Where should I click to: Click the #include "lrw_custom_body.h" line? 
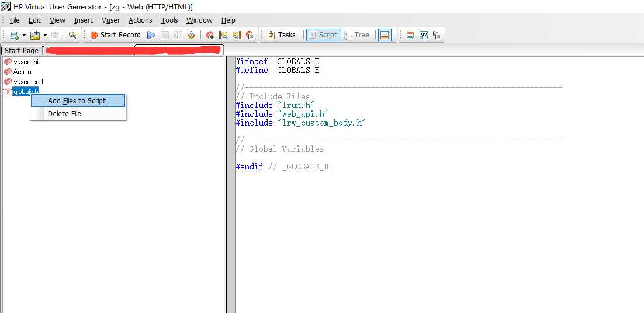300,123
